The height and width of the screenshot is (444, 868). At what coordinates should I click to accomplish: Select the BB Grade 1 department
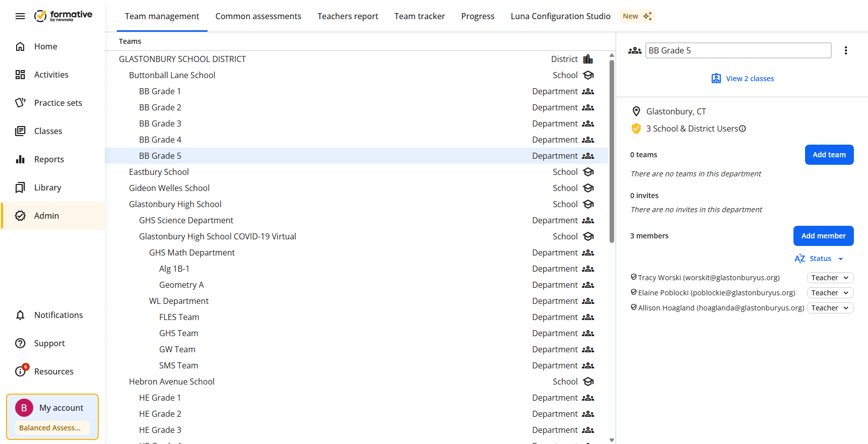click(x=356, y=91)
